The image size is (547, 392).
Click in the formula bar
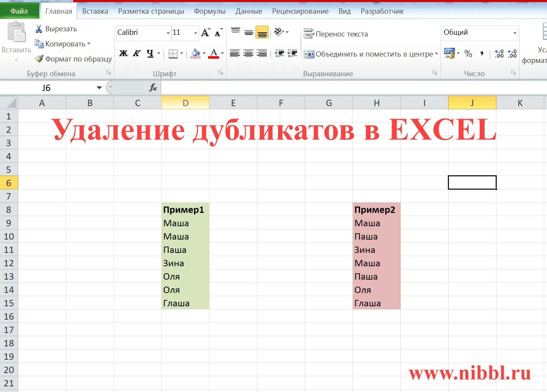point(353,88)
